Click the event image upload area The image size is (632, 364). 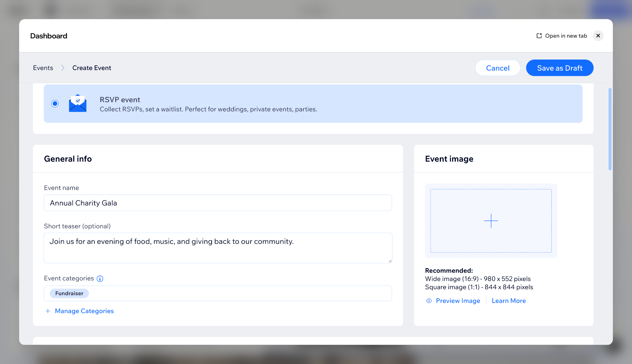tap(491, 221)
